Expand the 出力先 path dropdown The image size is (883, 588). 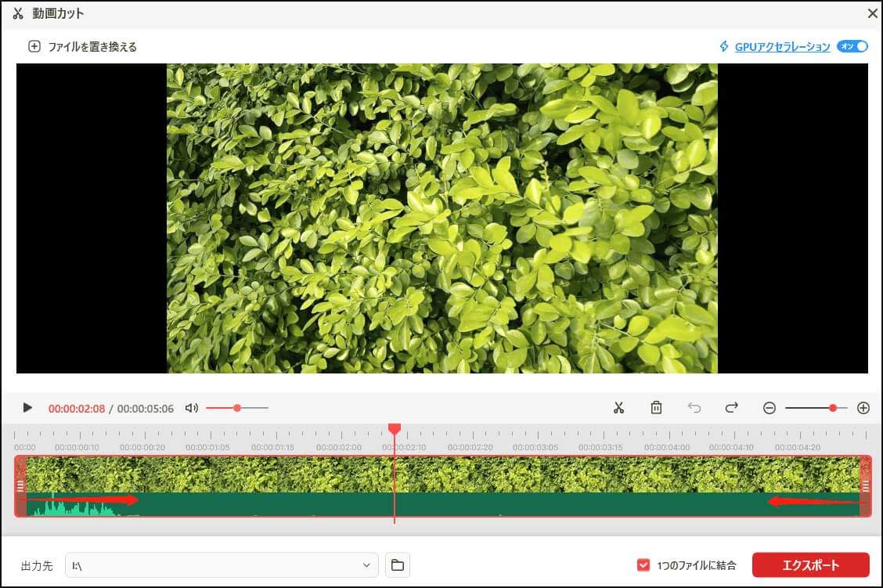coord(366,565)
